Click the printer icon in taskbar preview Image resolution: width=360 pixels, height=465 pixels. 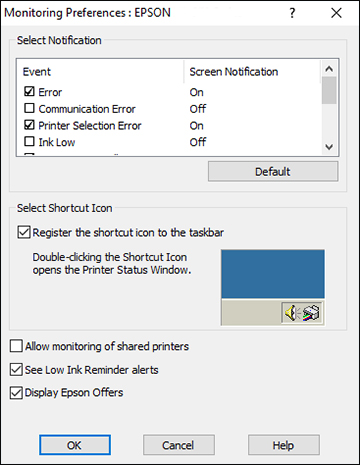coord(311,313)
